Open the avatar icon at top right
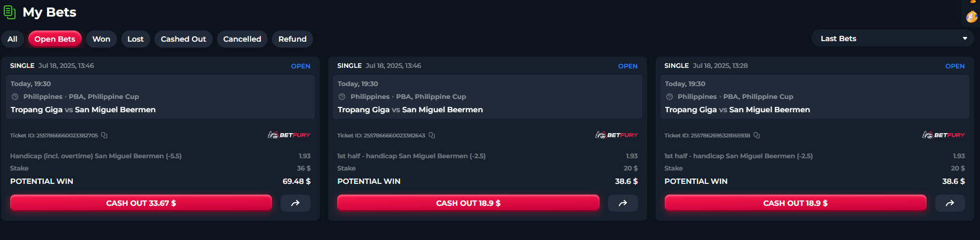Screen dimensions: 980x240 pyautogui.click(x=972, y=17)
